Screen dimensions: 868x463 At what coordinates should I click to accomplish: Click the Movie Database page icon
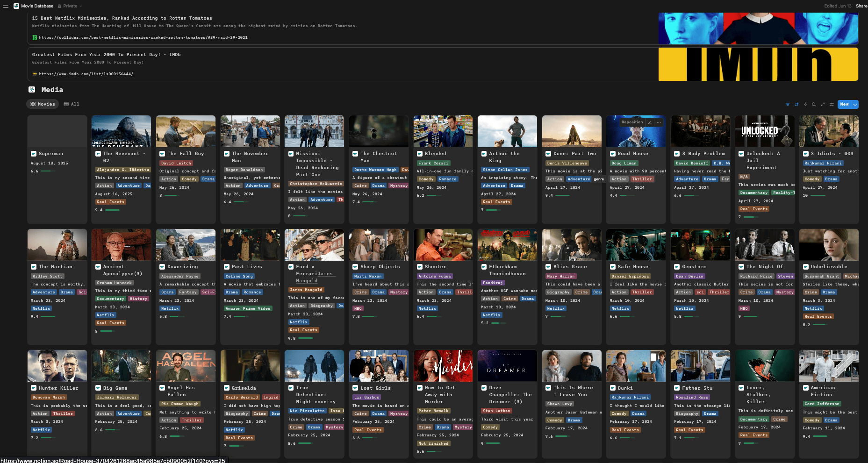(x=16, y=6)
